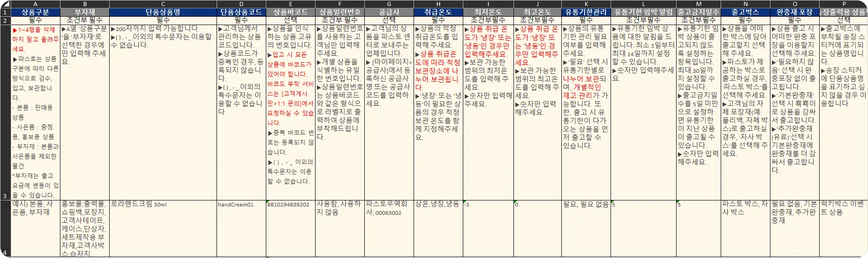Select column J header
868x258 pixels.
(x=537, y=4)
